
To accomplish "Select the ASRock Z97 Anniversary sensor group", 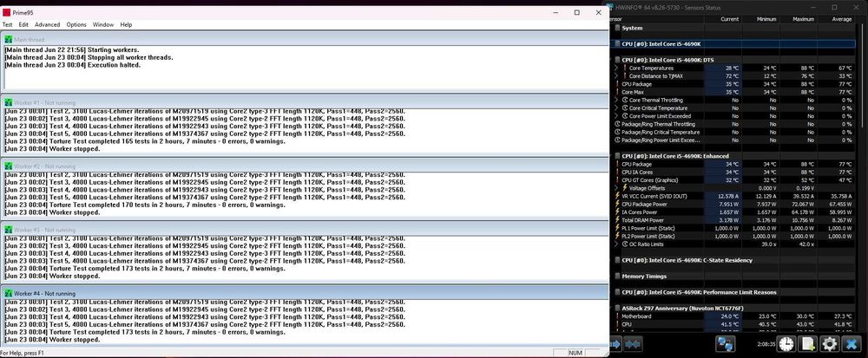I will (x=733, y=309).
